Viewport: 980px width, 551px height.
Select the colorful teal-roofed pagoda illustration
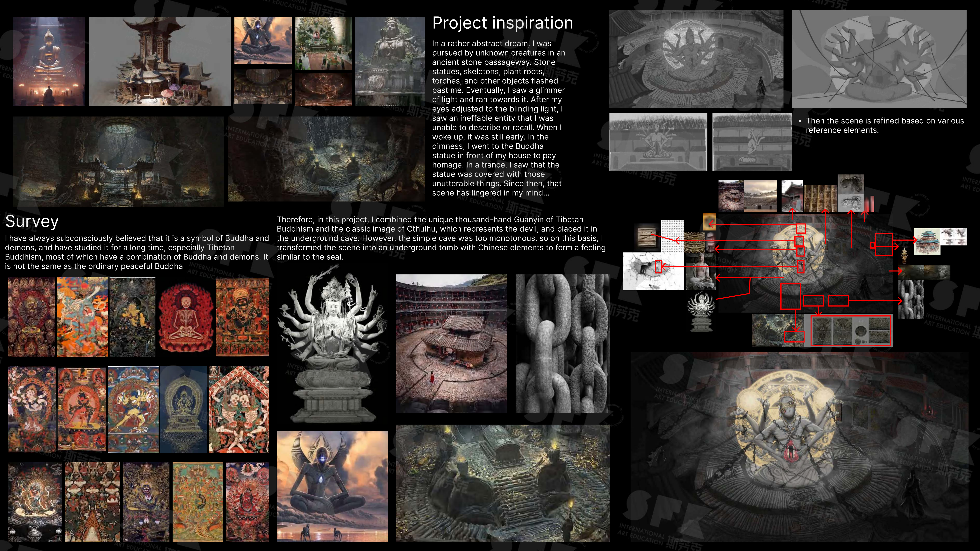pos(927,241)
